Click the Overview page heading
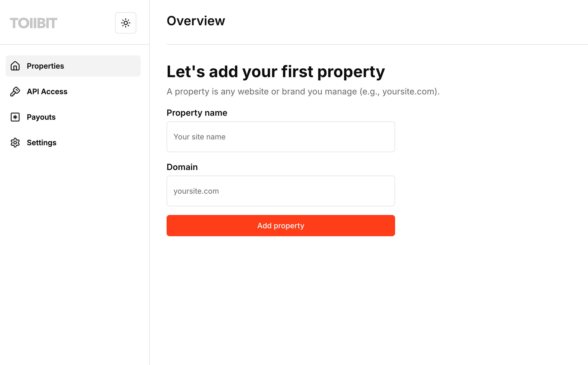This screenshot has height=365, width=588. 196,21
